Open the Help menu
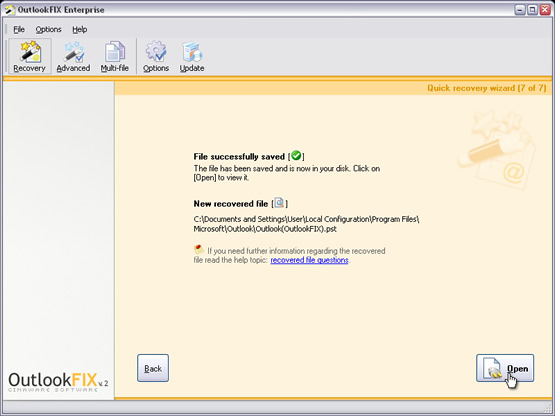Screen dimensions: 555x416 pos(80,29)
